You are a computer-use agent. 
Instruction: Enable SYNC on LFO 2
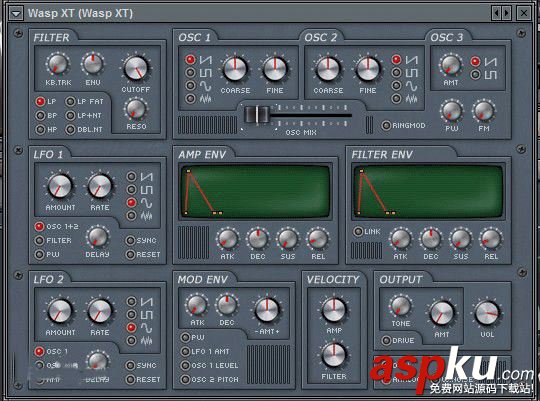pos(130,365)
